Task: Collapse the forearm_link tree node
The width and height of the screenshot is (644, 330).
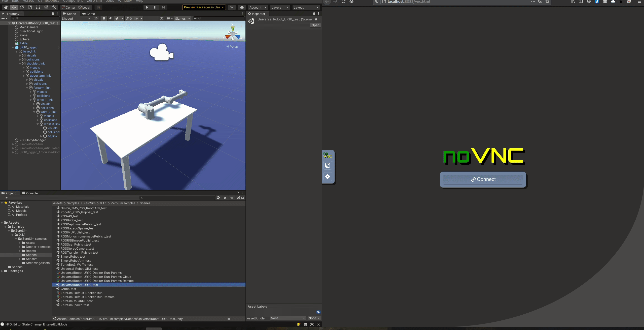Action: [x=27, y=88]
